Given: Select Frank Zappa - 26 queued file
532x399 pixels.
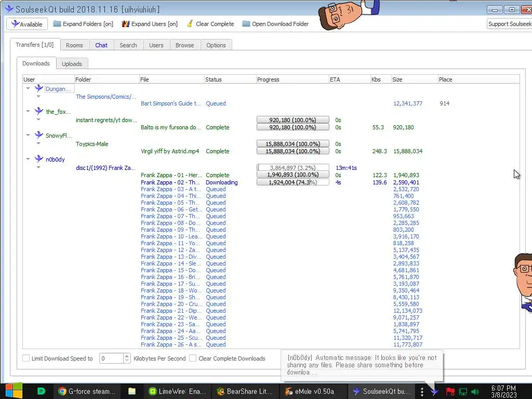Looking at the screenshot, I should (171, 344).
